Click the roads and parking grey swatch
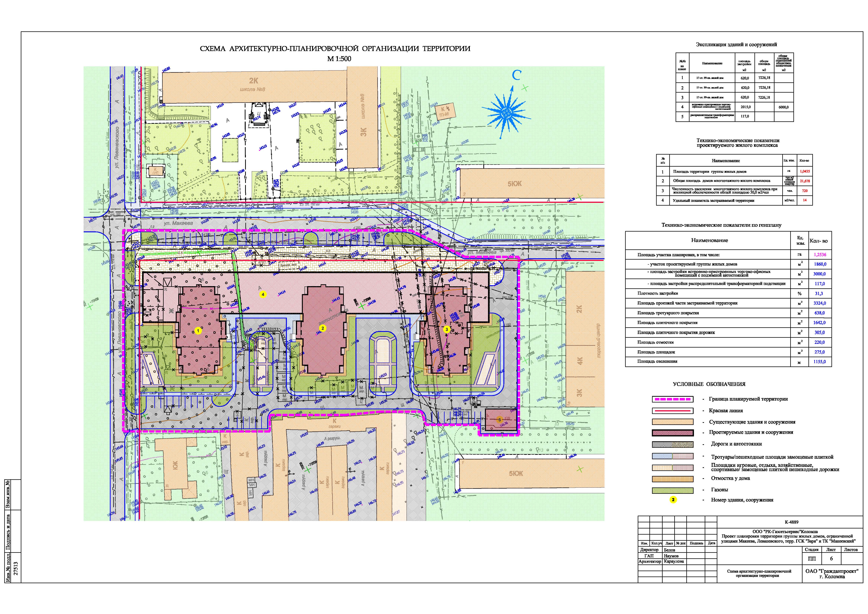868x614 pixels. pyautogui.click(x=673, y=445)
